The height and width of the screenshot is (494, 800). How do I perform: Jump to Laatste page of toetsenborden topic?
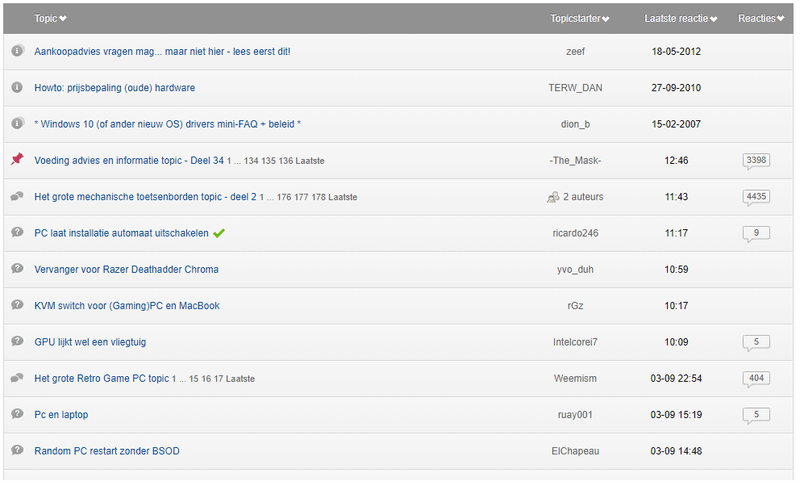pos(342,197)
